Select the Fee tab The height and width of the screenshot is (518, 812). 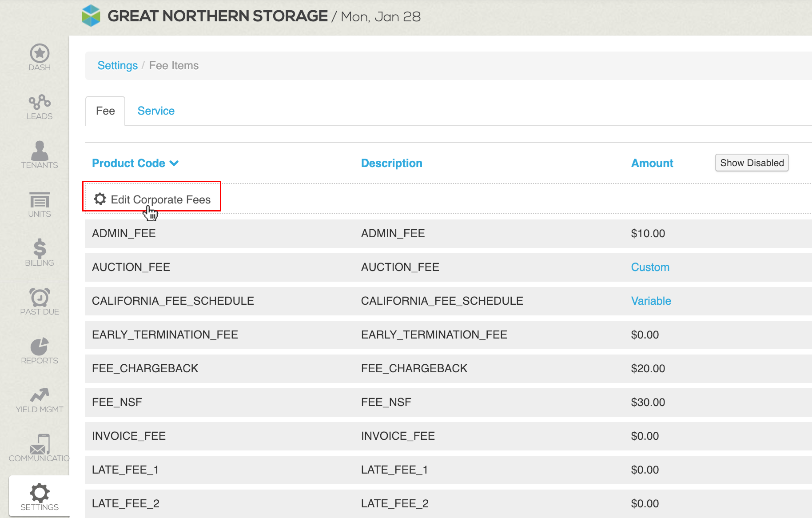click(x=105, y=111)
